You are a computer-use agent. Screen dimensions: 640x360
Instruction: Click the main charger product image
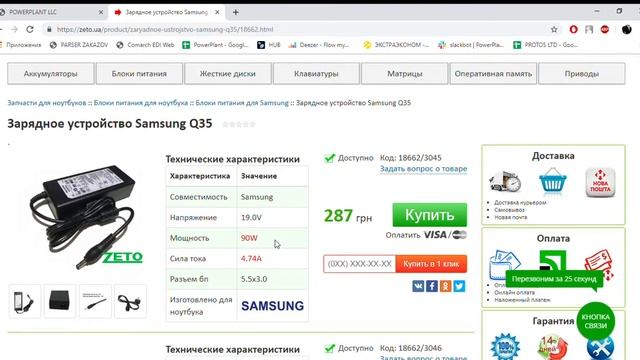pyautogui.click(x=86, y=216)
